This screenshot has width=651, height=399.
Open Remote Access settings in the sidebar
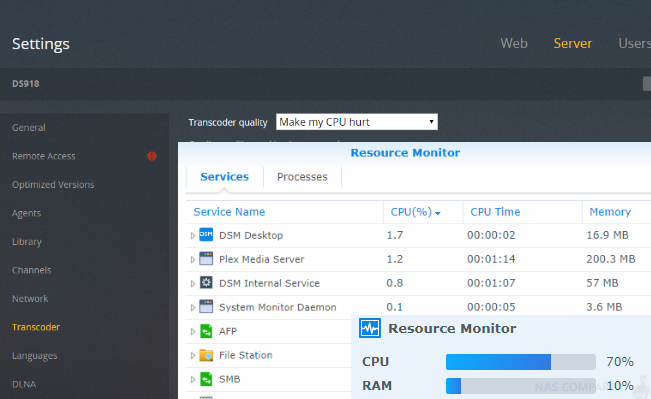[x=44, y=156]
